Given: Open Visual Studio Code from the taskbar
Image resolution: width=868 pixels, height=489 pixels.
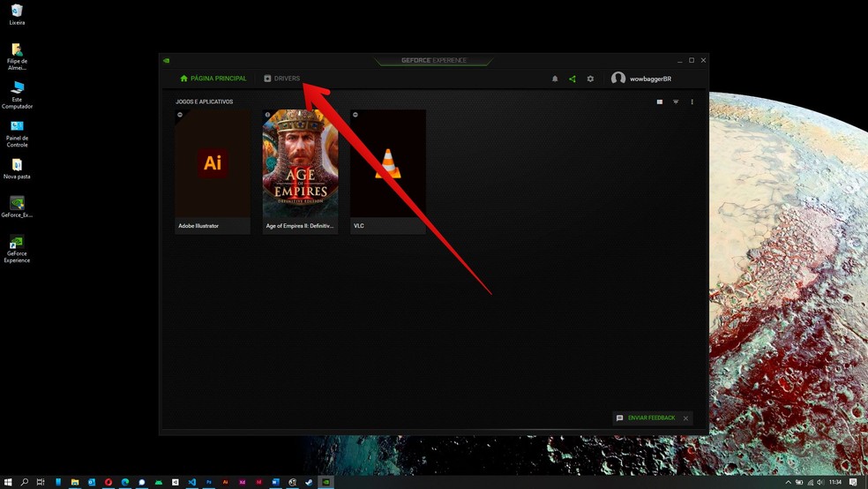Looking at the screenshot, I should pos(192,482).
